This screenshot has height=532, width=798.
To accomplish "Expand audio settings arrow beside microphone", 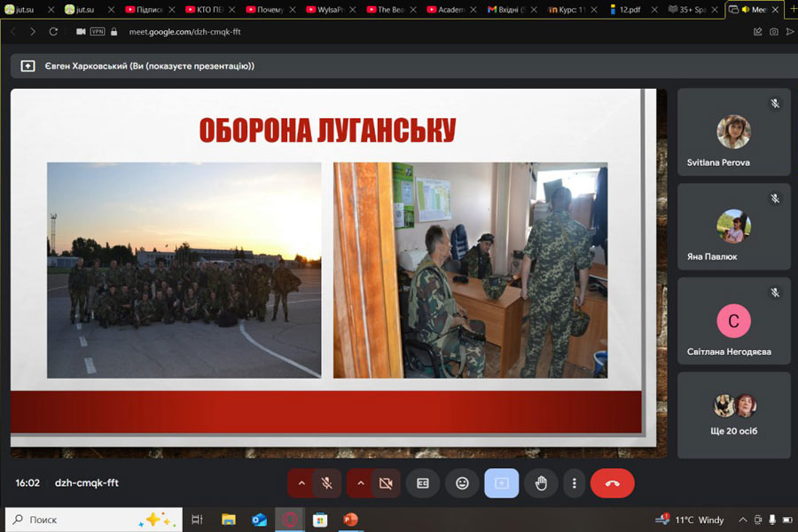I will click(301, 483).
